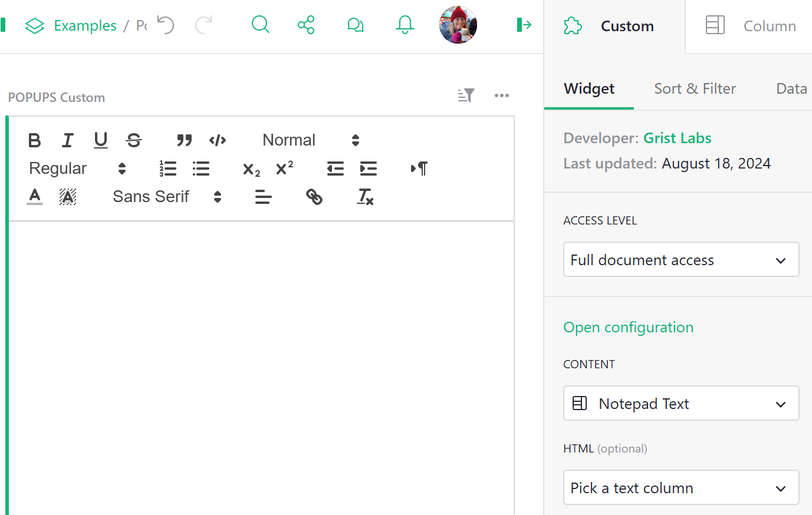The image size is (812, 515).
Task: Insert a blockquote with the quote icon
Action: [x=185, y=140]
